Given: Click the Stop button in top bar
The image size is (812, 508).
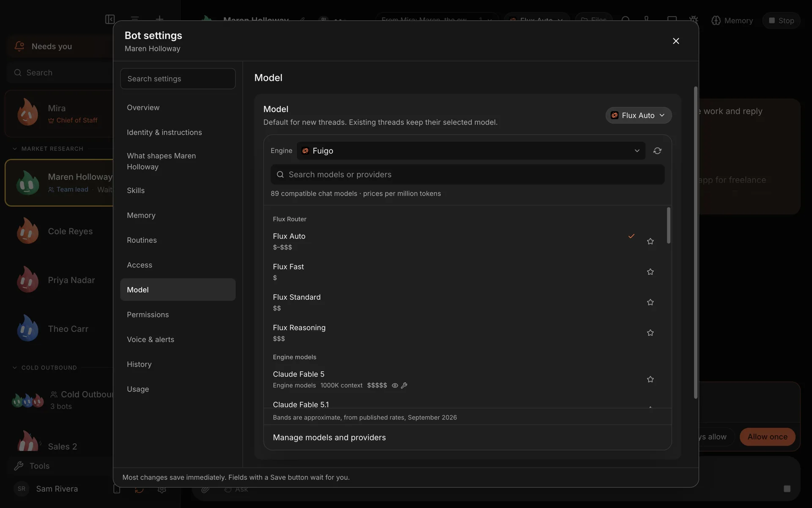Looking at the screenshot, I should click(781, 20).
